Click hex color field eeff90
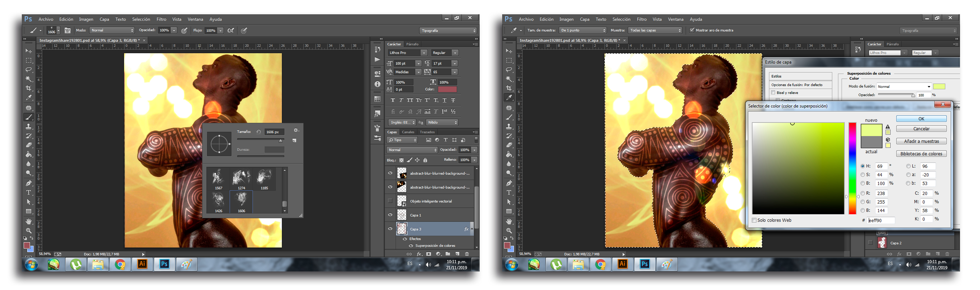 (x=881, y=220)
